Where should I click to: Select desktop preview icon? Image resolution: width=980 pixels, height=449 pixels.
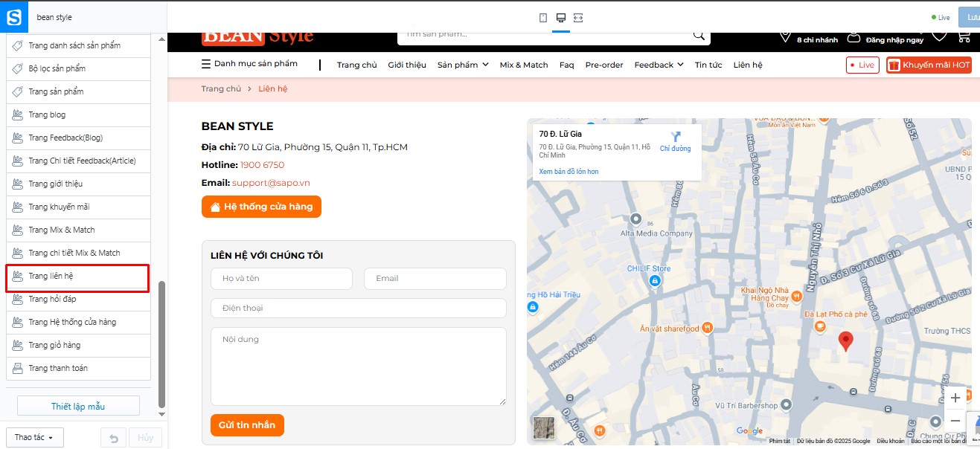[561, 17]
